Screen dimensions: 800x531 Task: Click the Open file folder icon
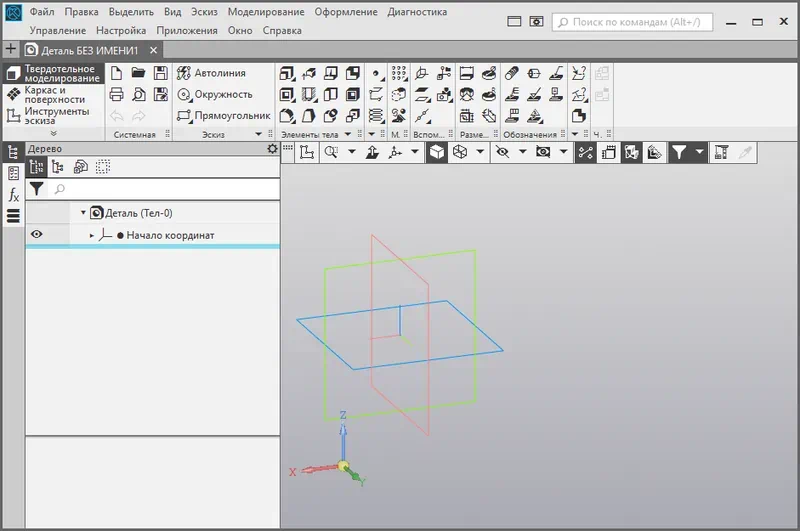click(138, 73)
